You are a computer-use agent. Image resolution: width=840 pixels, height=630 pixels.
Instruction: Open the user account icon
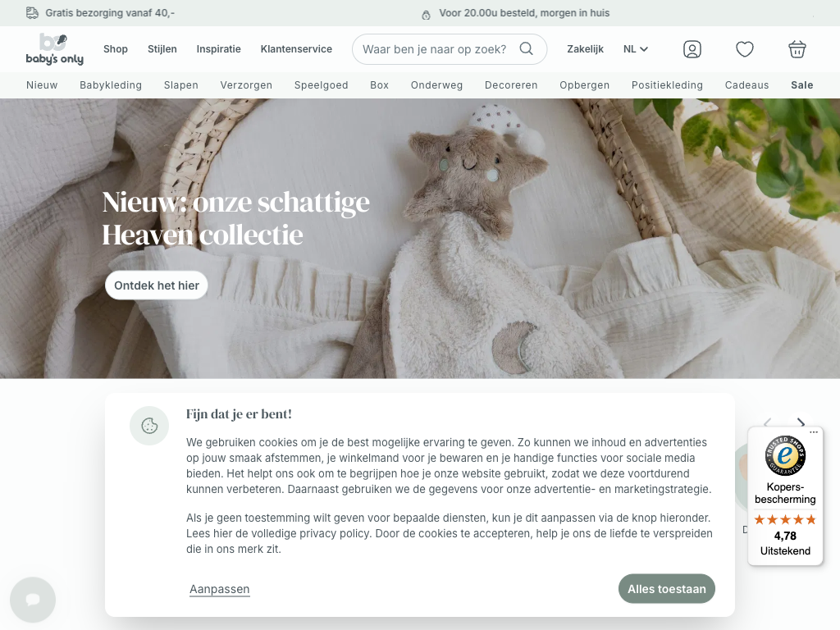click(692, 49)
